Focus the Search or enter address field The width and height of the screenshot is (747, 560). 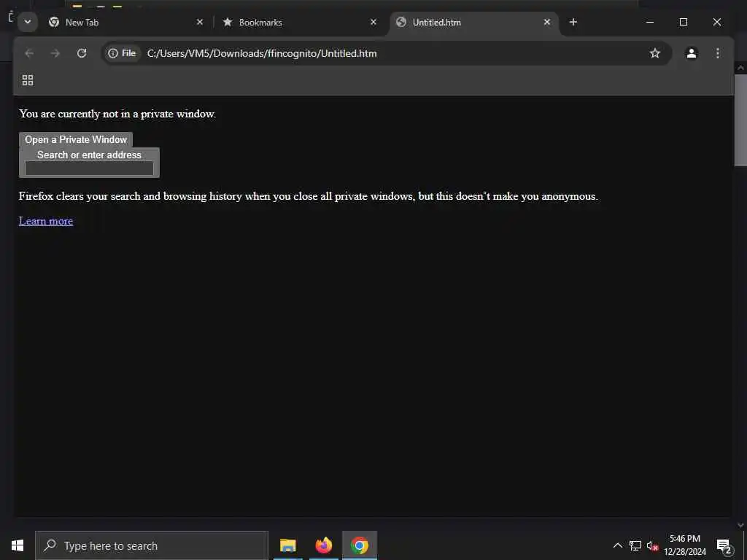pos(89,168)
